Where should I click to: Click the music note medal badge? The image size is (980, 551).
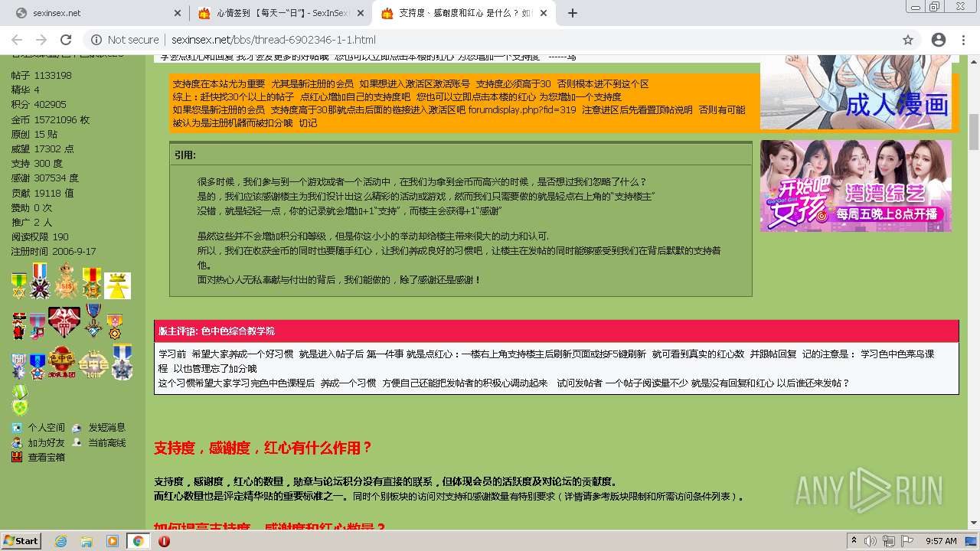click(37, 326)
